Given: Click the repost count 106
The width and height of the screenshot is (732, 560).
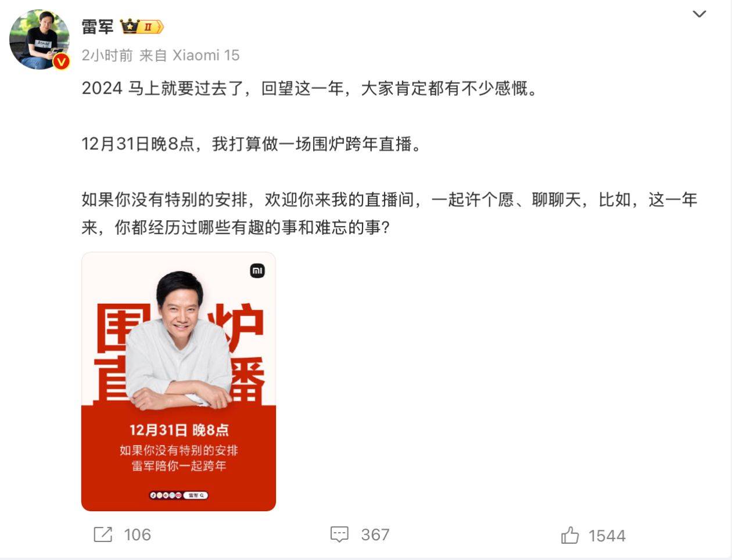Looking at the screenshot, I should coord(138,535).
